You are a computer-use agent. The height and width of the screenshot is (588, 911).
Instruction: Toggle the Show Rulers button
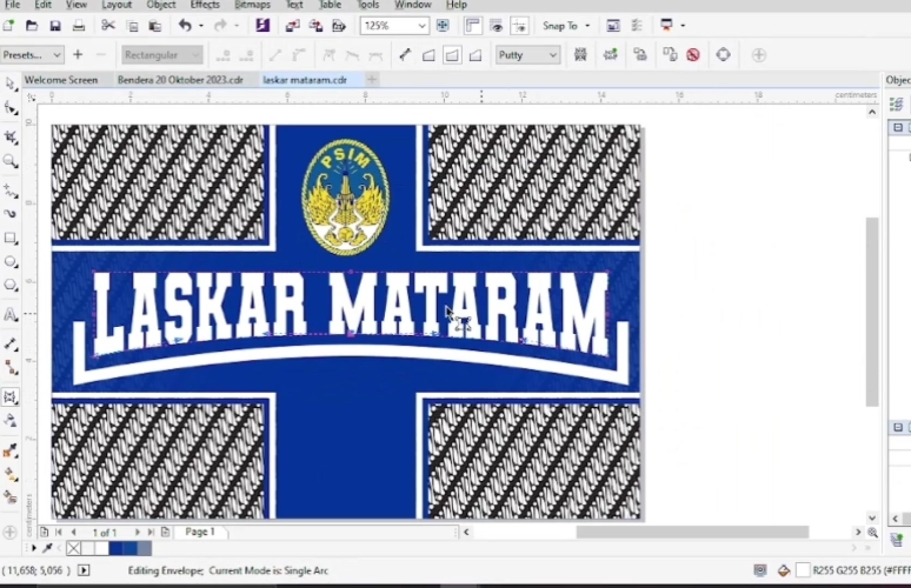472,26
